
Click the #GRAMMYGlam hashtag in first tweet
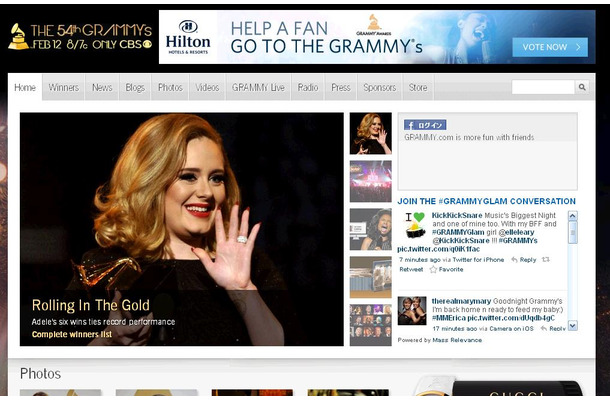[458, 232]
